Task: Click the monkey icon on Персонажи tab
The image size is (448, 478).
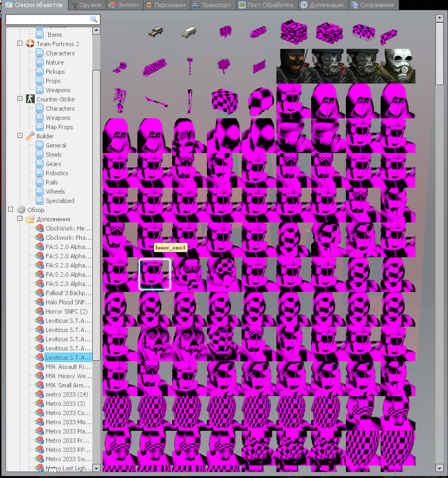Action: (149, 5)
